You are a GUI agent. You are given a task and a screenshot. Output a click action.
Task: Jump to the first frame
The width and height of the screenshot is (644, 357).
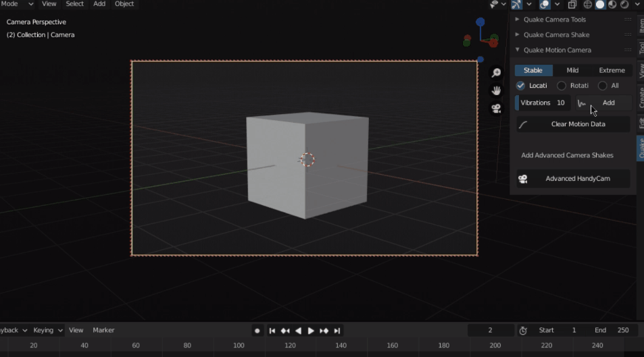coord(272,331)
